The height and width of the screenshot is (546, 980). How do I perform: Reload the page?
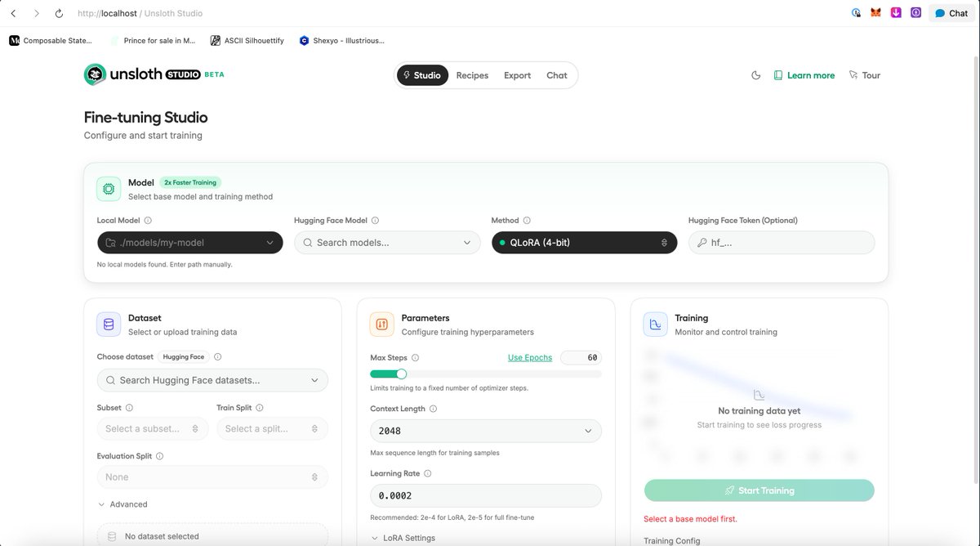tap(59, 13)
